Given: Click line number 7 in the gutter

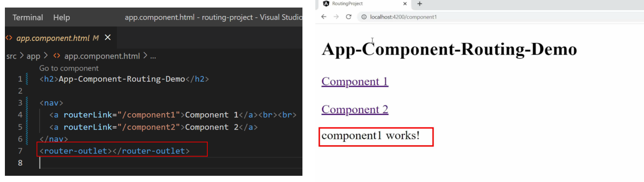Looking at the screenshot, I should (x=20, y=151).
